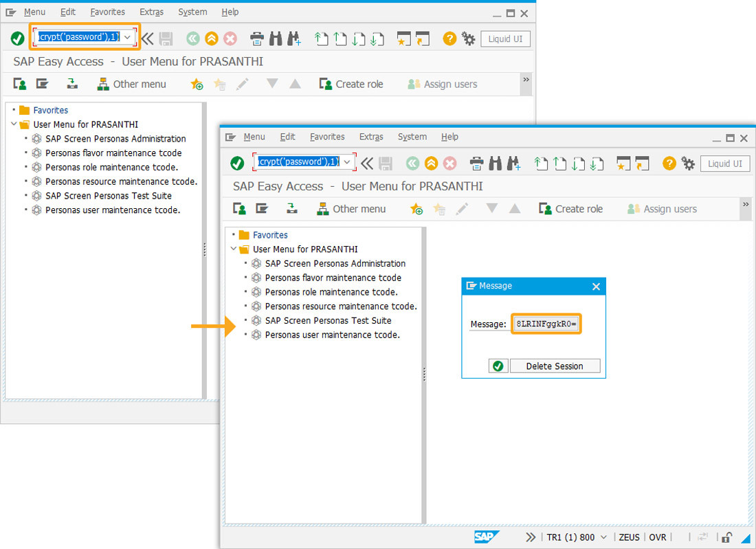Collapse User Menu for PRASANTHI in the back window
Viewport: 756px width, 549px height.
pos(14,124)
